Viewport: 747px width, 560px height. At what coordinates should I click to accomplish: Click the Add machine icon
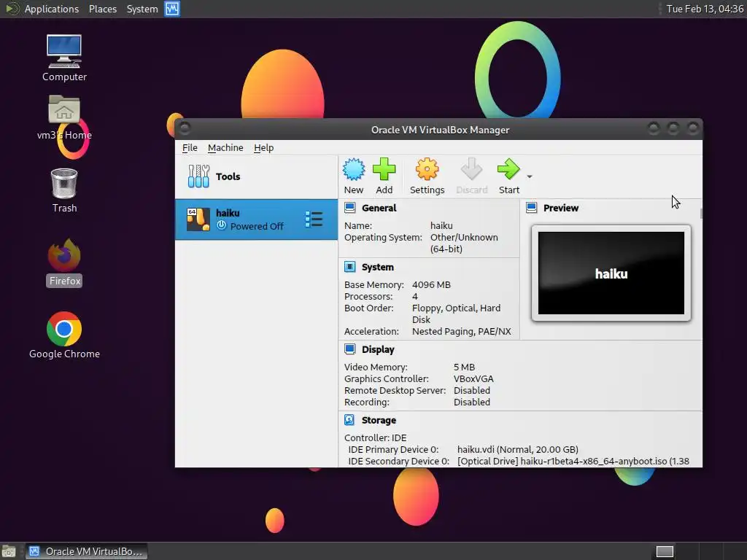(x=384, y=169)
